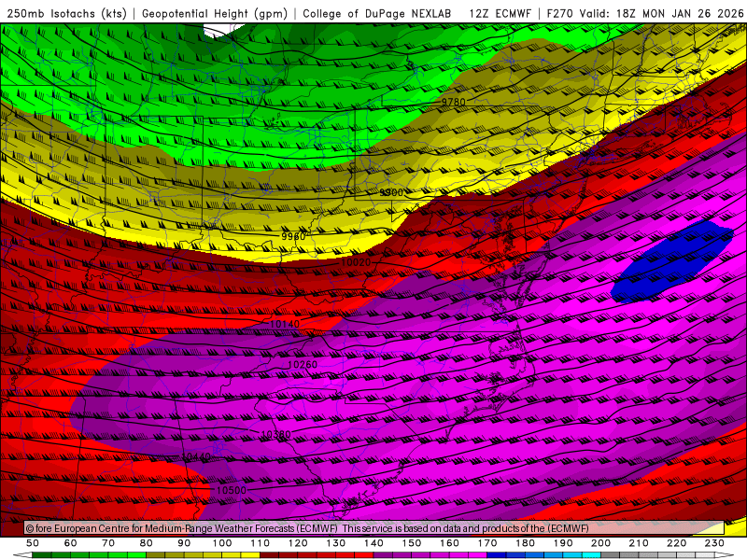Pick the bright yellow swatch just before 110
The width and height of the screenshot is (747, 560).
tap(250, 555)
